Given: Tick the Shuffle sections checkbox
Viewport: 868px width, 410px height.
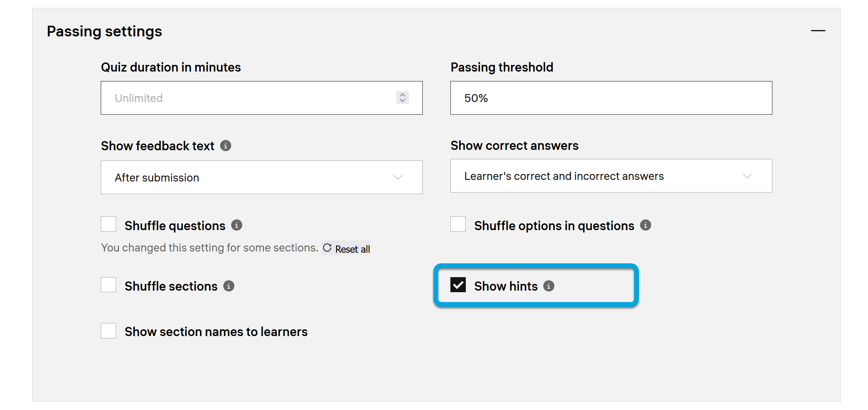Looking at the screenshot, I should [x=109, y=285].
